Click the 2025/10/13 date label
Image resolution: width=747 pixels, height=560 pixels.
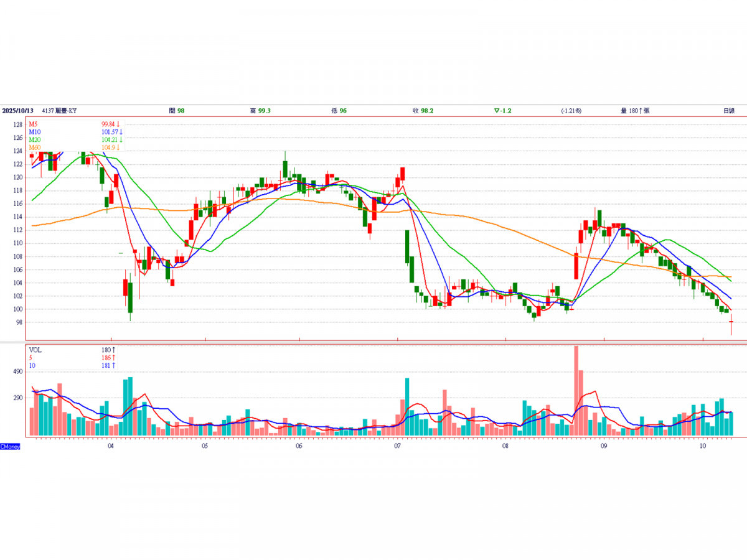(17, 111)
